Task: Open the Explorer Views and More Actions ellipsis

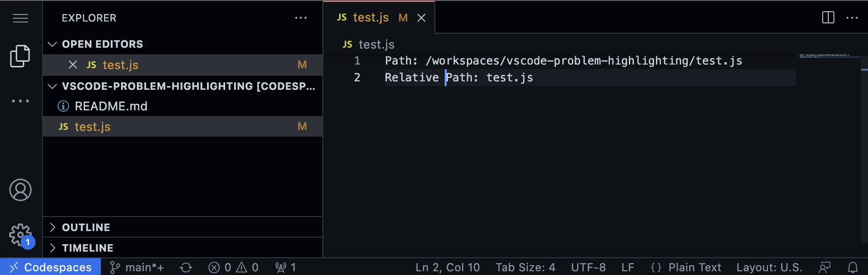Action: 301,18
